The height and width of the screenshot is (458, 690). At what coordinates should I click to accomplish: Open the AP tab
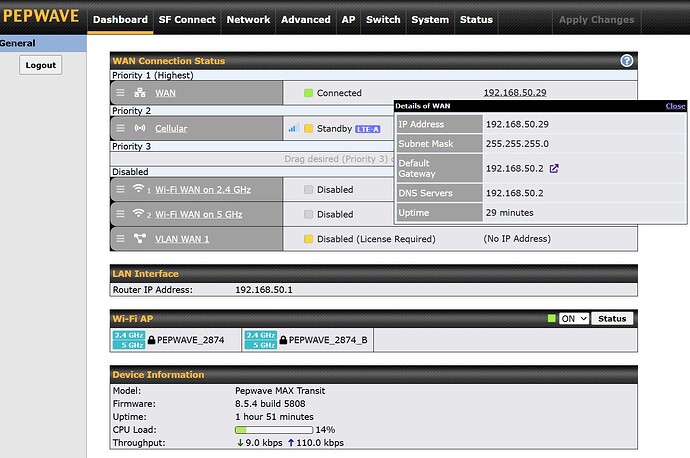(x=349, y=20)
